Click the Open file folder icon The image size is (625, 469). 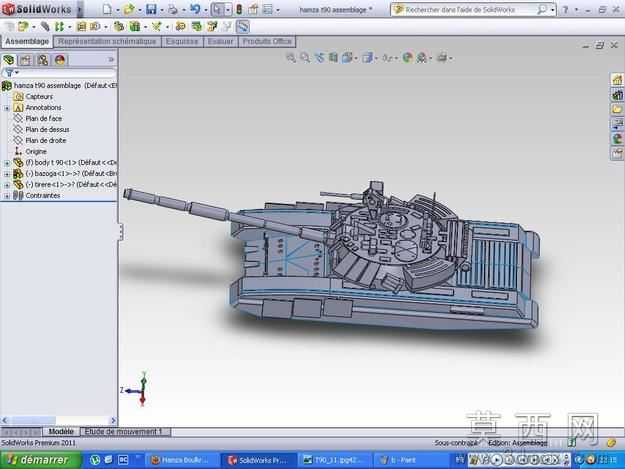pos(129,9)
